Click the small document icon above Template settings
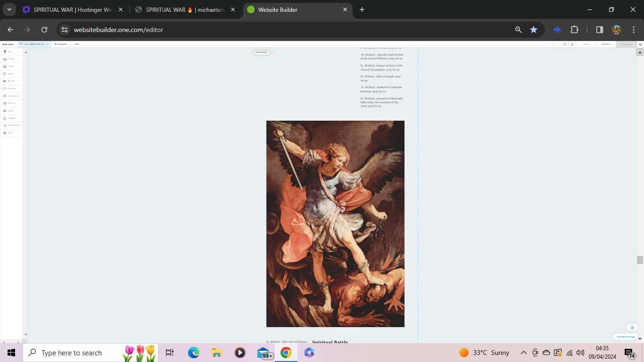Screen dimensions: 644x362 click(x=632, y=327)
